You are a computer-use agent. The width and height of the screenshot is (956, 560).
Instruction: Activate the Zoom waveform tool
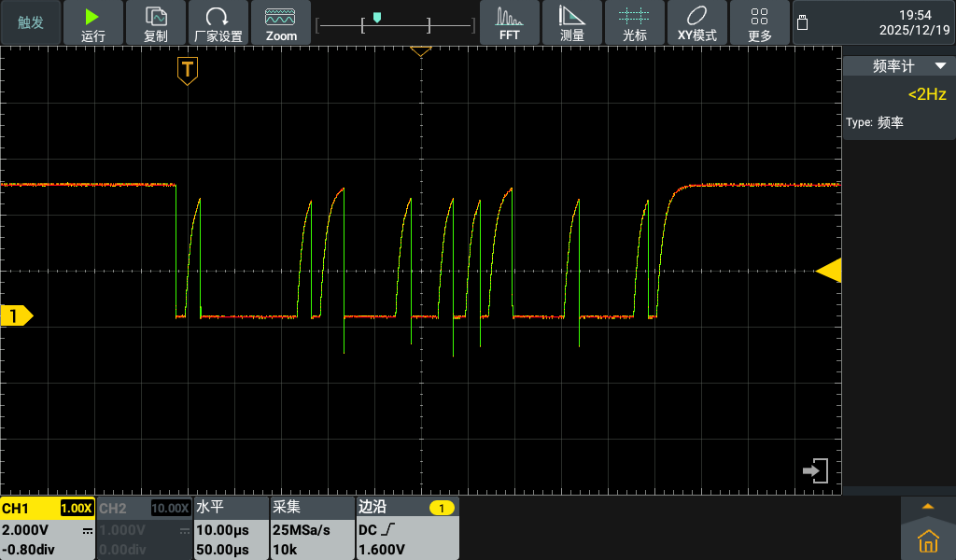281,23
